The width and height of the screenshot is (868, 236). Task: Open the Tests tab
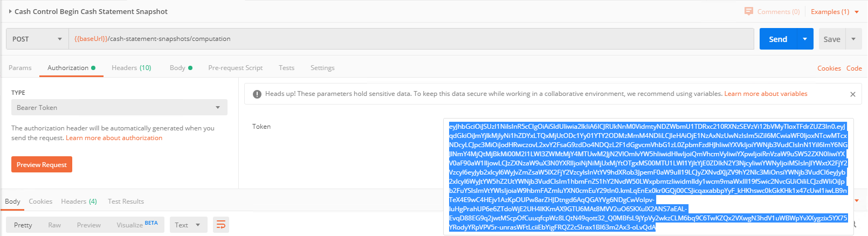click(286, 68)
